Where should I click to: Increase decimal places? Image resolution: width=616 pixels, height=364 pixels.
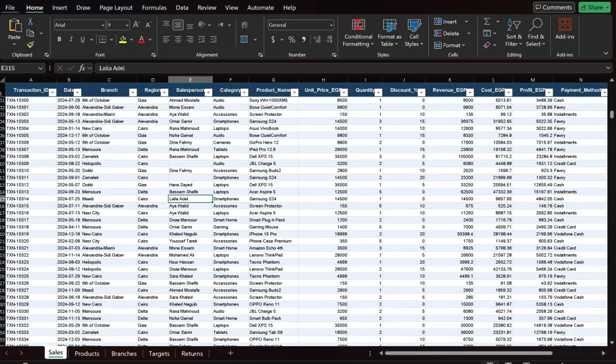click(317, 39)
